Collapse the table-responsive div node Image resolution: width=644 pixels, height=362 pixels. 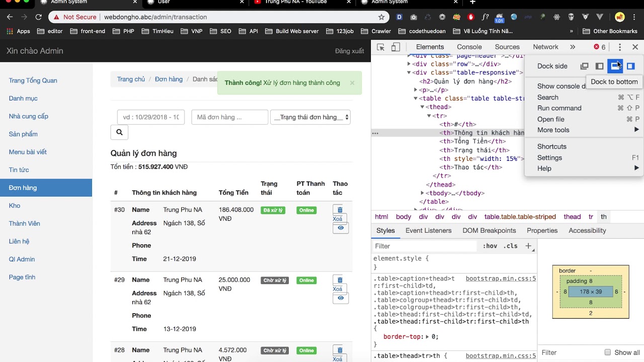[409, 72]
